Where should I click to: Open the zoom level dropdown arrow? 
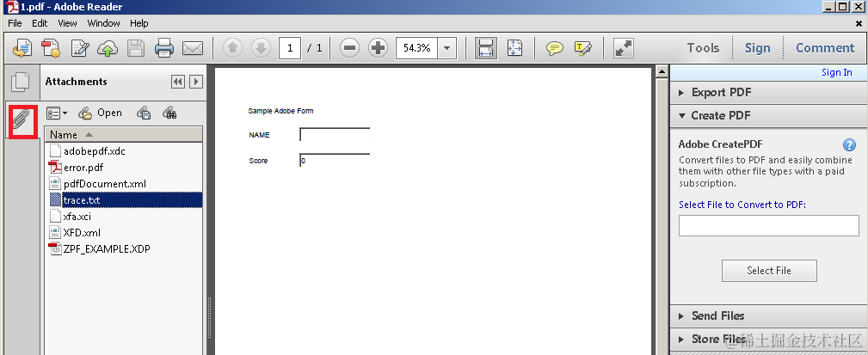pyautogui.click(x=446, y=48)
